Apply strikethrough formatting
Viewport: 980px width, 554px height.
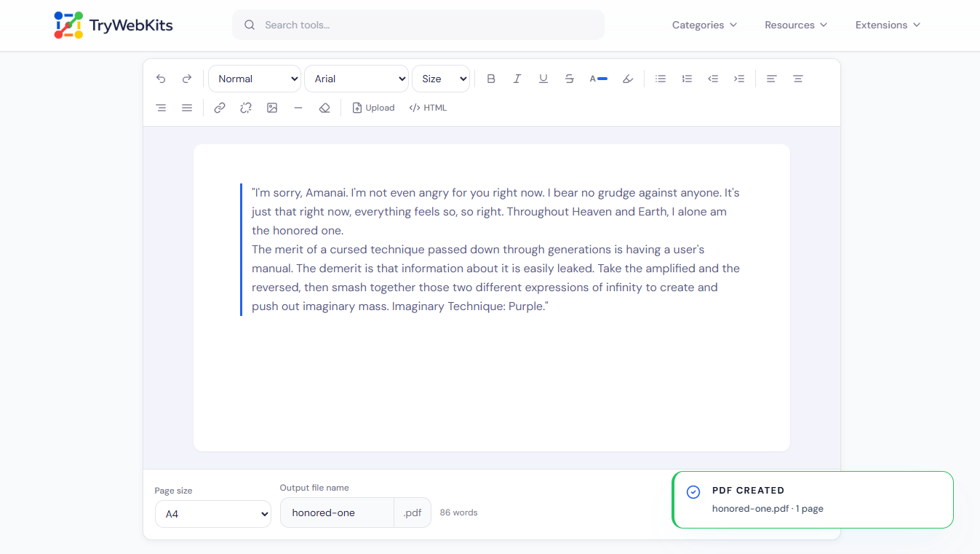pyautogui.click(x=570, y=79)
